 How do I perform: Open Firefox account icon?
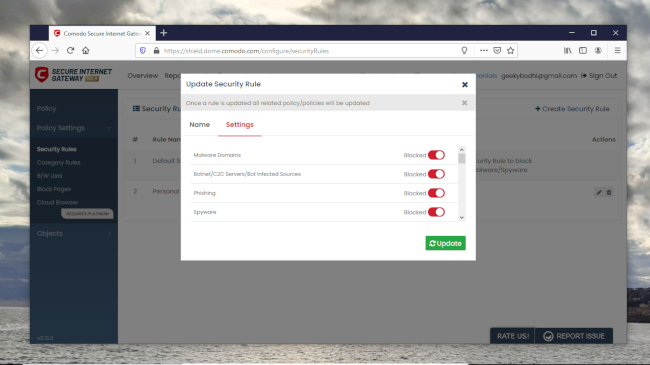point(598,51)
